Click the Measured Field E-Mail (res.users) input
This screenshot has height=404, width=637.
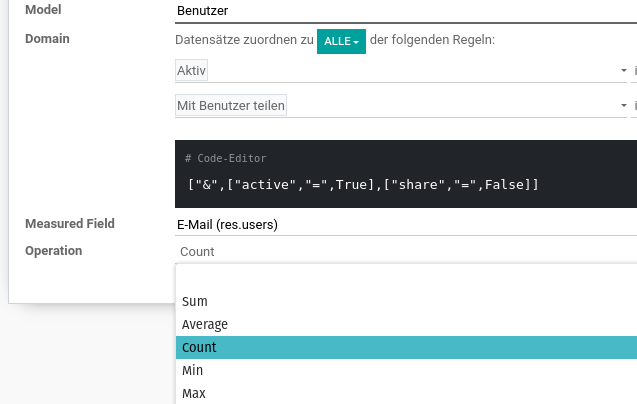[406, 225]
